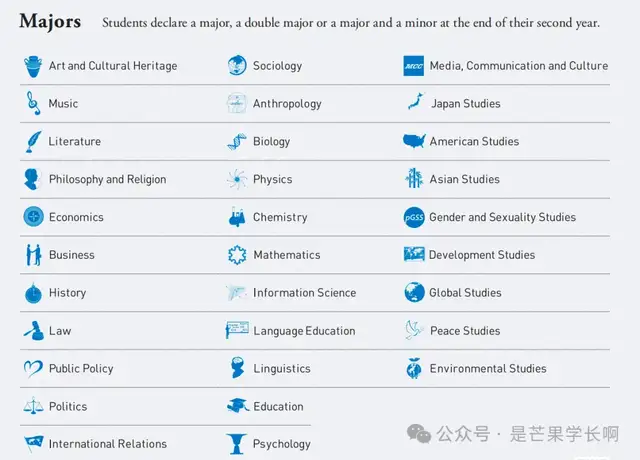Image resolution: width=640 pixels, height=460 pixels.
Task: Open the Economics major link
Action: click(76, 217)
